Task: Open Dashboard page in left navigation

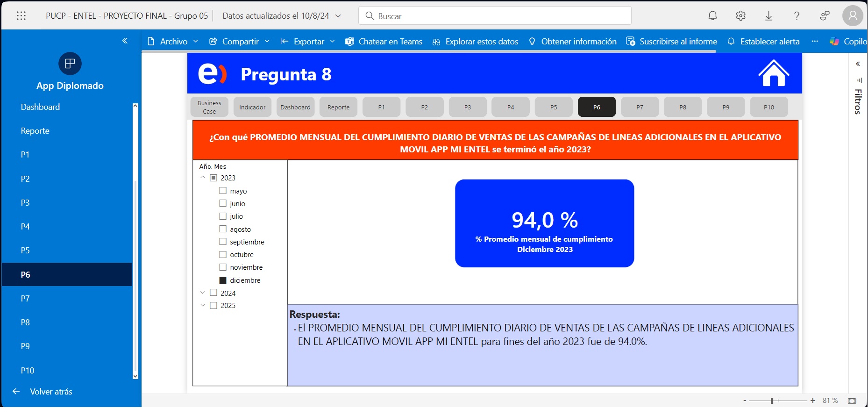Action: (x=67, y=107)
